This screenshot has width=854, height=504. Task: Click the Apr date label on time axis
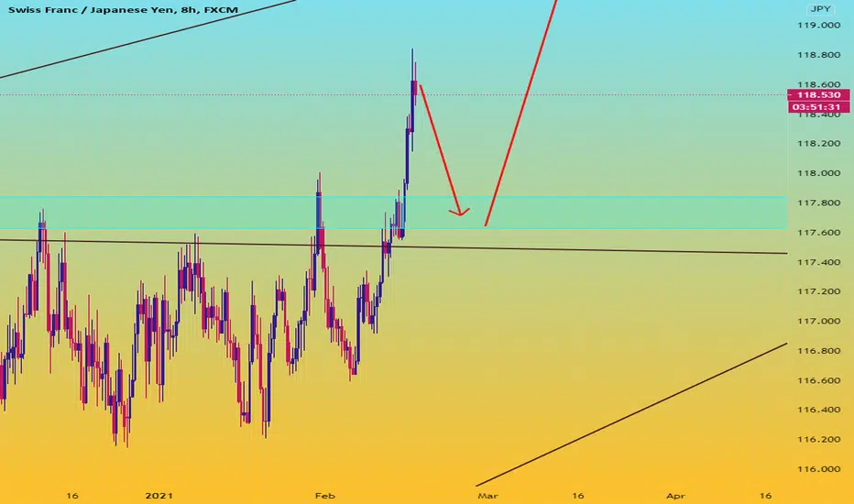(676, 496)
